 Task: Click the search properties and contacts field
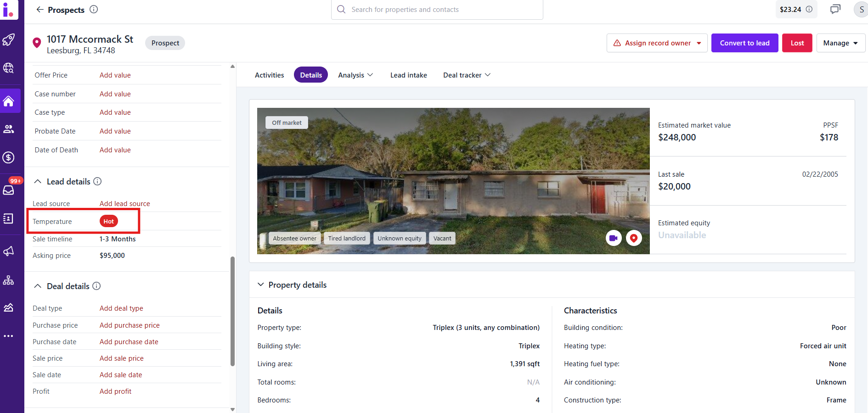436,10
